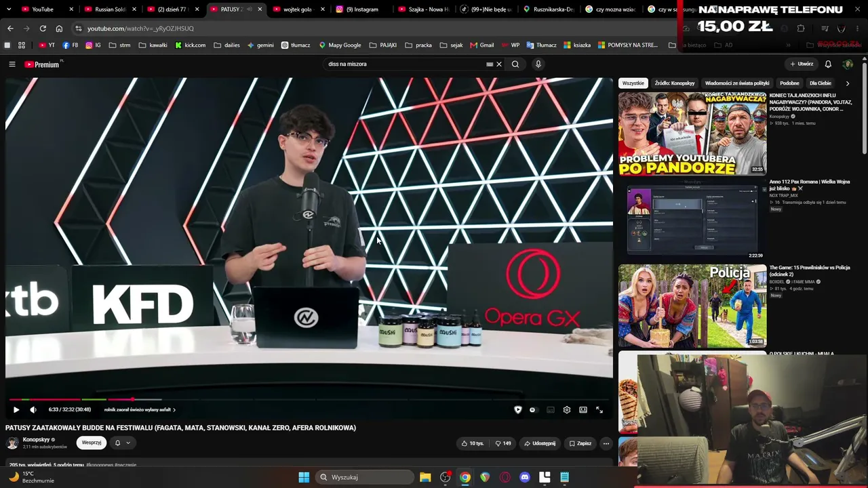Open OBS Studio from the taskbar
The height and width of the screenshot is (488, 868).
click(445, 477)
